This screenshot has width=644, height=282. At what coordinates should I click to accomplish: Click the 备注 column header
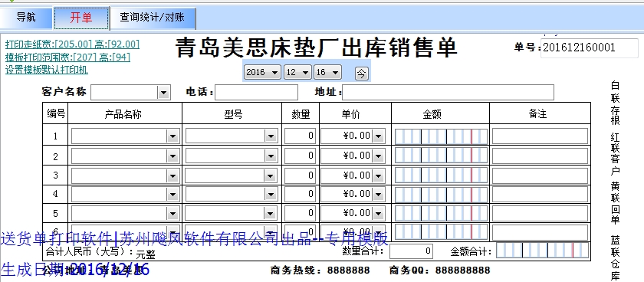click(x=537, y=113)
